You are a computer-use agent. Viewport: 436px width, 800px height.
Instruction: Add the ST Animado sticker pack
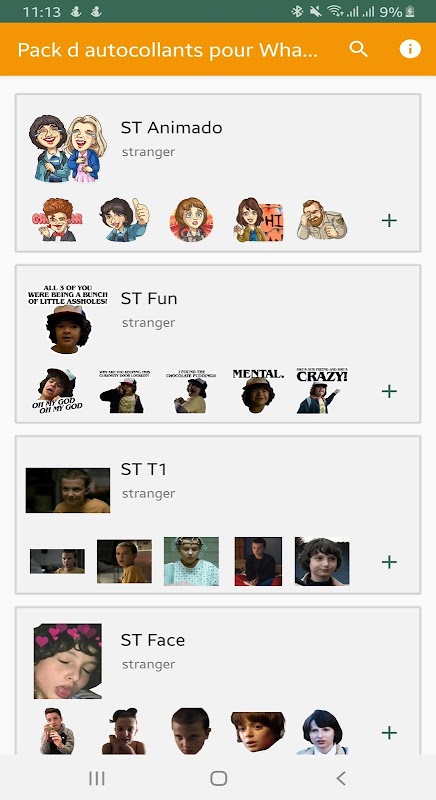point(389,220)
